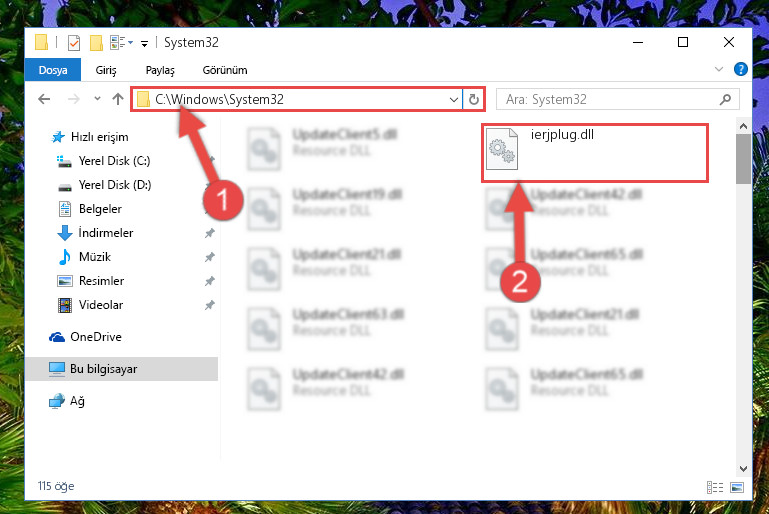The height and width of the screenshot is (514, 769).
Task: Click the Back navigation arrow
Action: click(x=44, y=100)
